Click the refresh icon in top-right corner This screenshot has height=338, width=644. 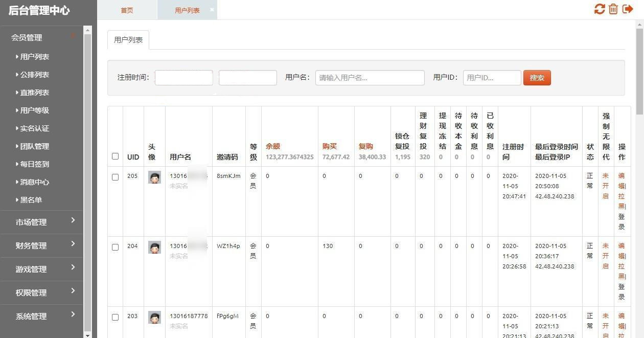(600, 9)
